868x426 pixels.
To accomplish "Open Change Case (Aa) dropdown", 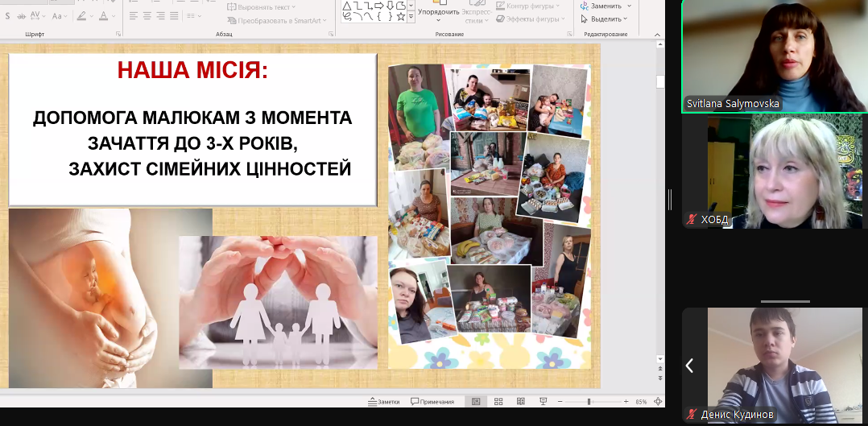I will tap(60, 16).
